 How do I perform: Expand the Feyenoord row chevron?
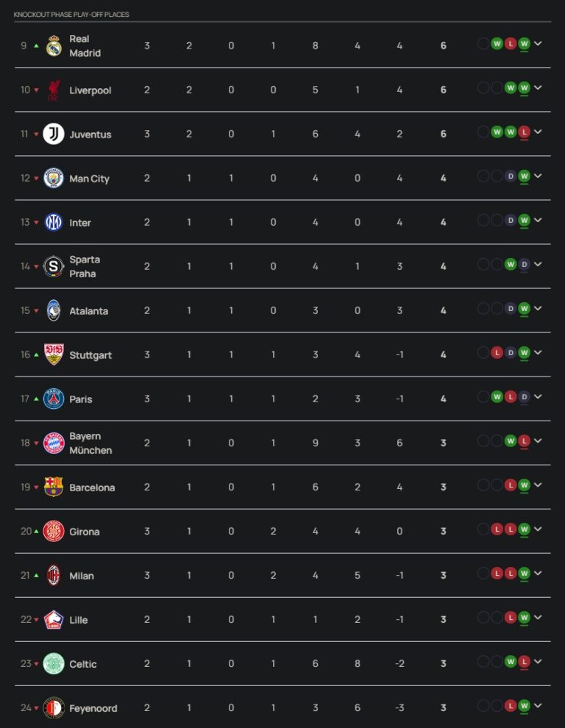coord(538,705)
